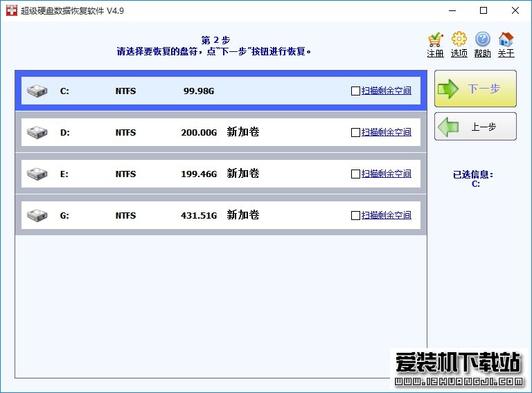Click the 199.46G size value
This screenshot has width=532, height=393.
199,174
